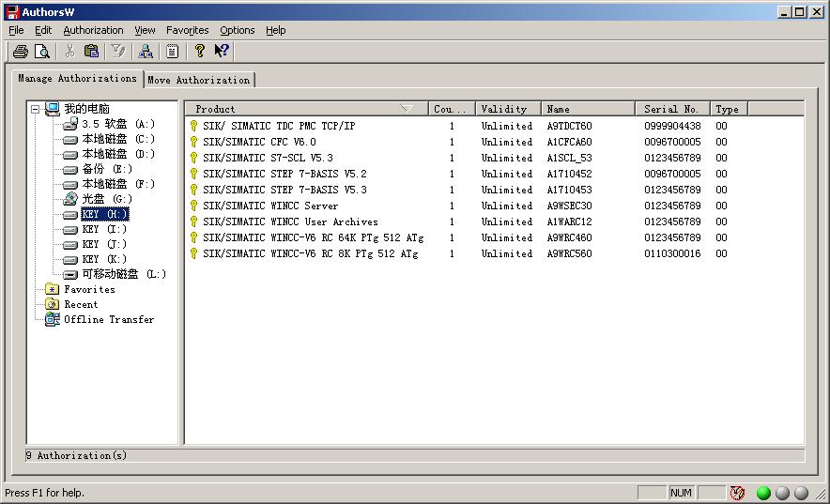
Task: Sort by the Type column header
Action: tap(729, 109)
